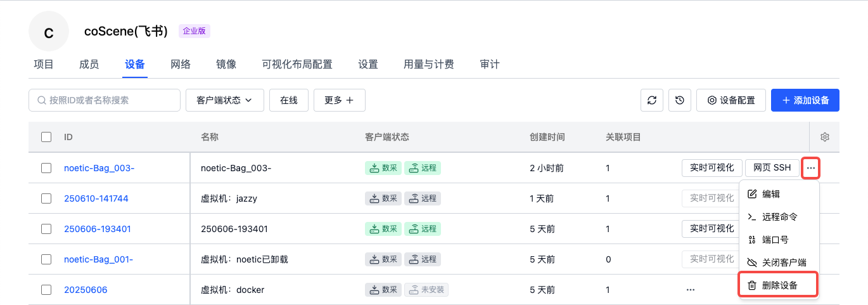Viewport: 868px width, 305px height.
Task: Click the 数采 badge in noetic已卸载 row
Action: pyautogui.click(x=383, y=259)
